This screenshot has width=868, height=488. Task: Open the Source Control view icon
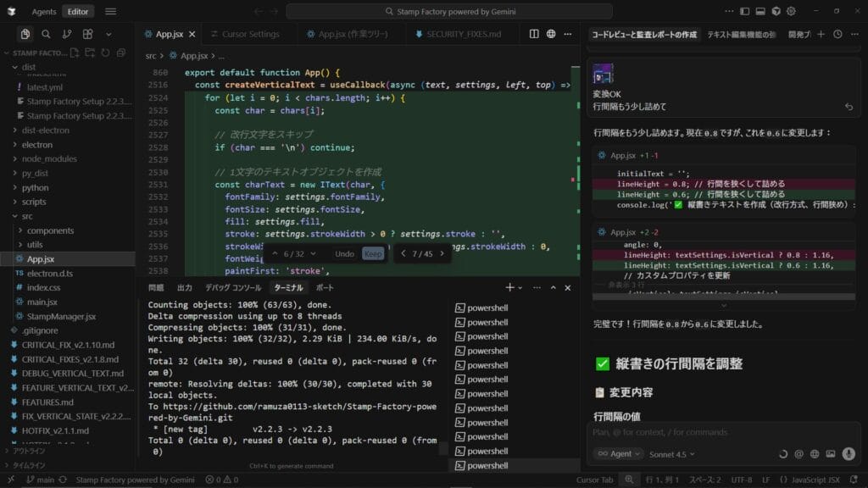pos(67,34)
